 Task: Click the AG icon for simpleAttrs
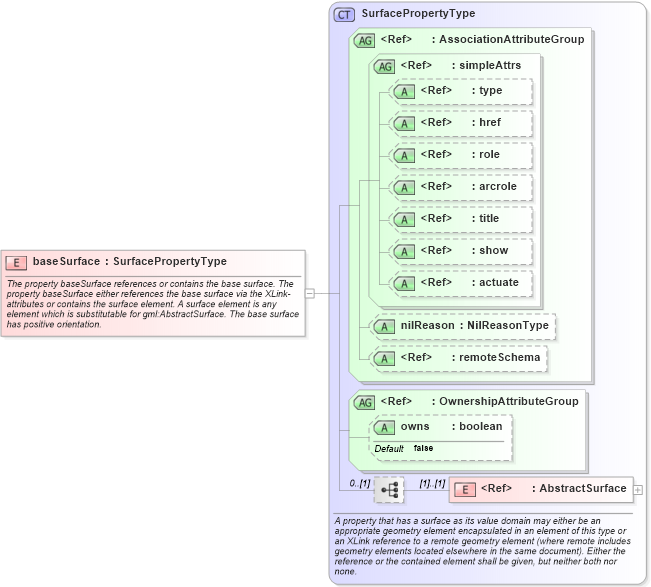click(x=384, y=66)
